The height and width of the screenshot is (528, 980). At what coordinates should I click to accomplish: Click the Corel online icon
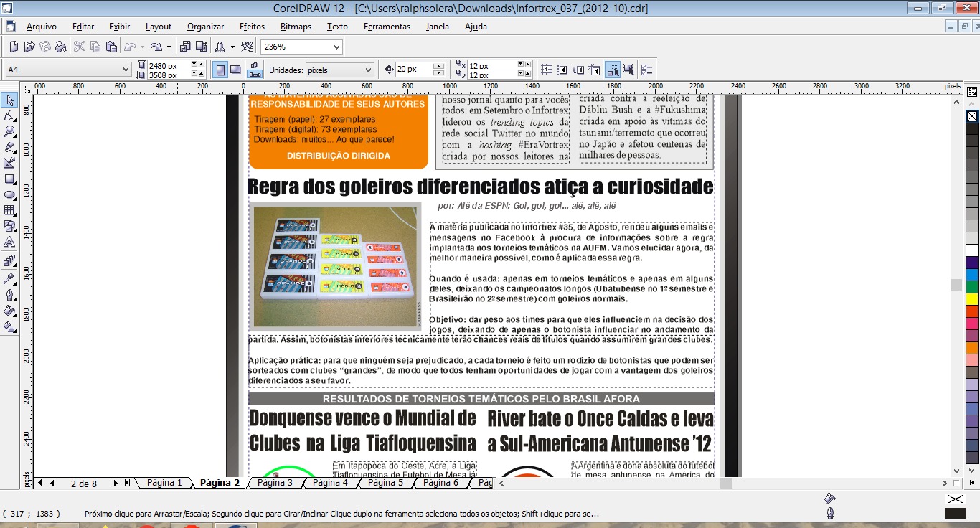(x=247, y=47)
